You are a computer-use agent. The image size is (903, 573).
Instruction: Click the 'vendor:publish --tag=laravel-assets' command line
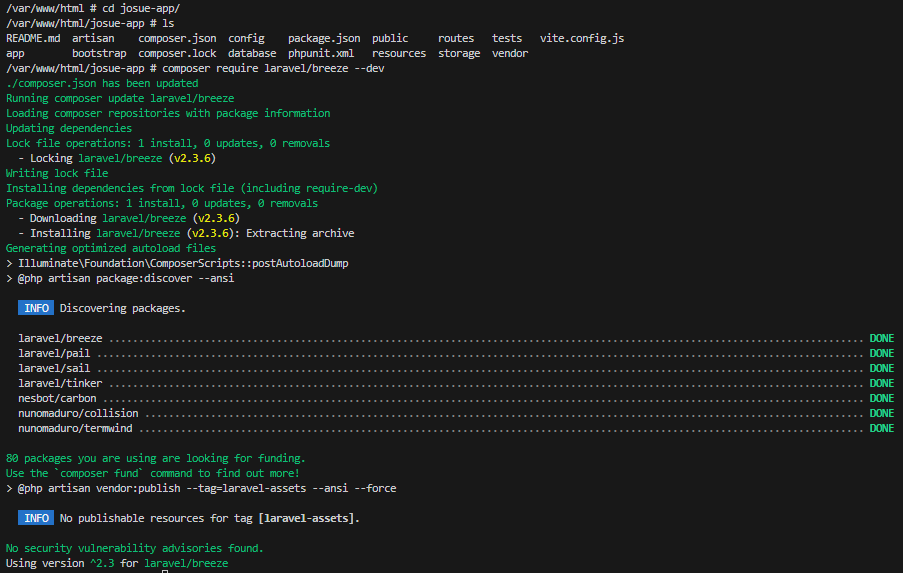(x=201, y=488)
